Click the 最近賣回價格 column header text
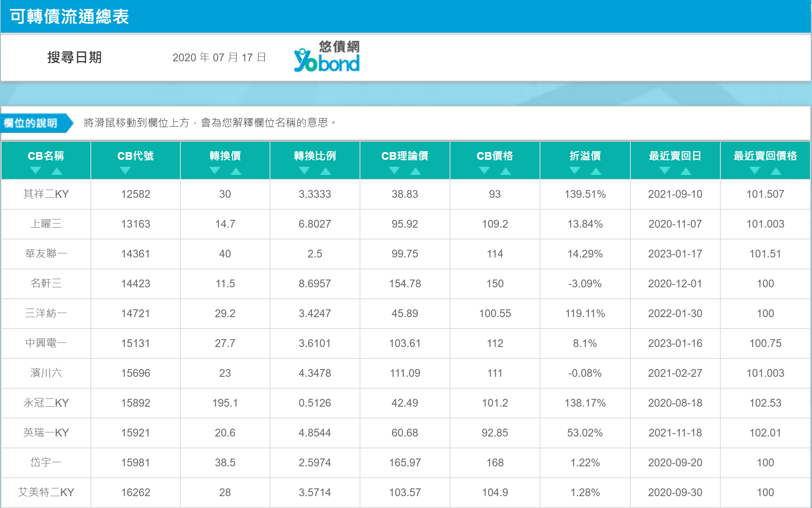 click(x=765, y=156)
